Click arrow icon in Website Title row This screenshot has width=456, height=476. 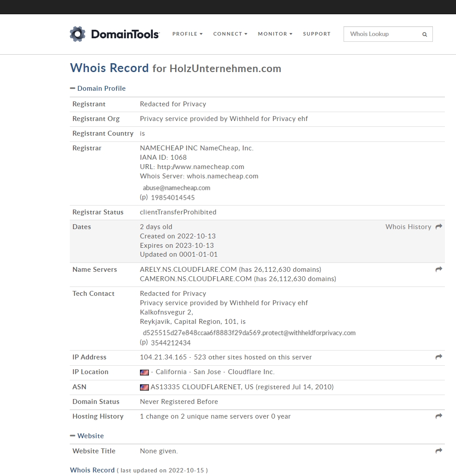[x=439, y=451]
